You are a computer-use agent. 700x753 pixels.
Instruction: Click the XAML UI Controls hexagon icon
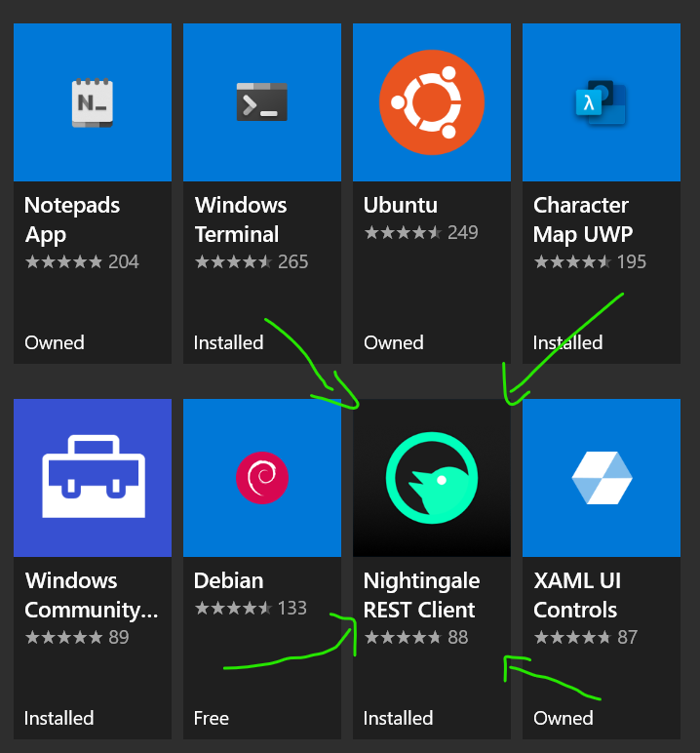[x=602, y=478]
